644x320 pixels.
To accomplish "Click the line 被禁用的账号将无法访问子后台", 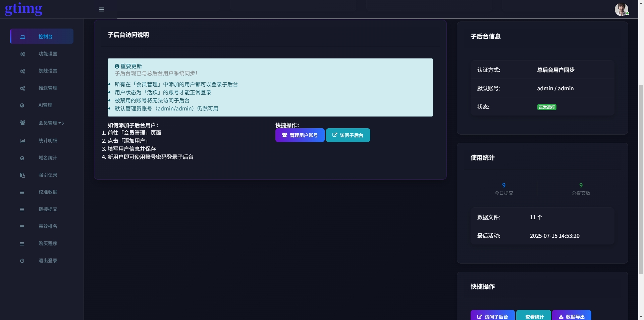I will click(152, 100).
